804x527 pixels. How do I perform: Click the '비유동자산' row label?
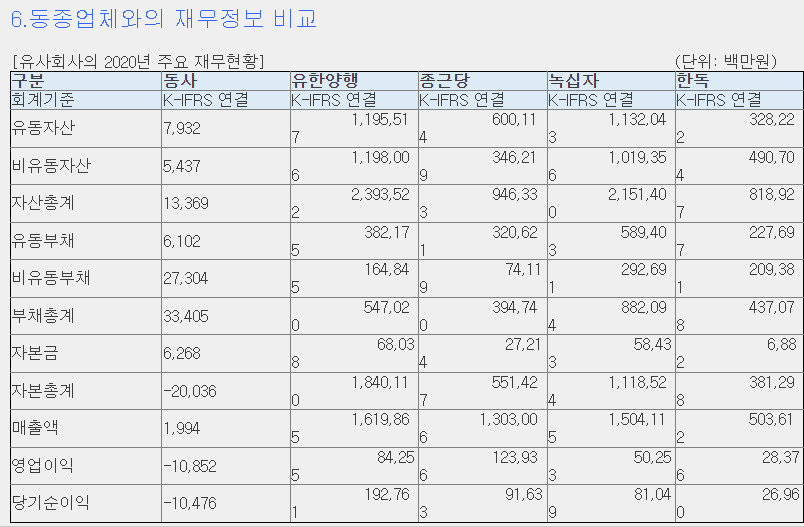point(51,166)
